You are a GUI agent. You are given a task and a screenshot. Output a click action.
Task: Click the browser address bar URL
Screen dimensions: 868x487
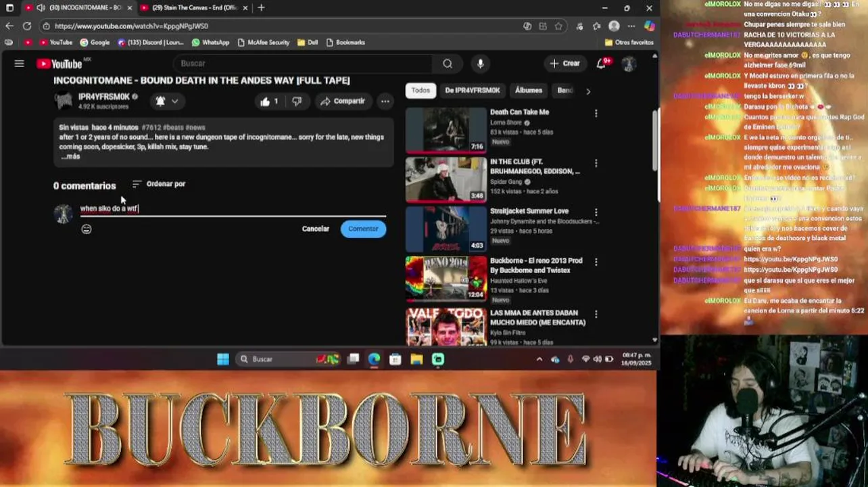pyautogui.click(x=131, y=26)
